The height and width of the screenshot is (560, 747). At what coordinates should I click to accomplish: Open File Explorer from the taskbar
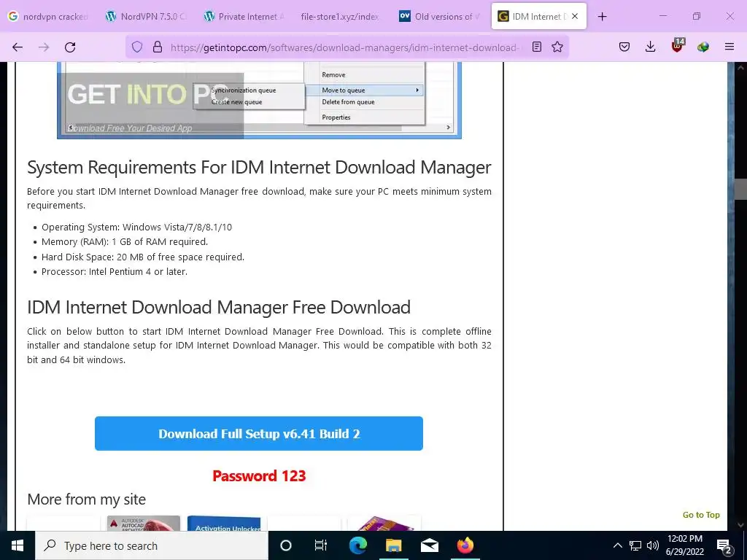[x=393, y=545]
